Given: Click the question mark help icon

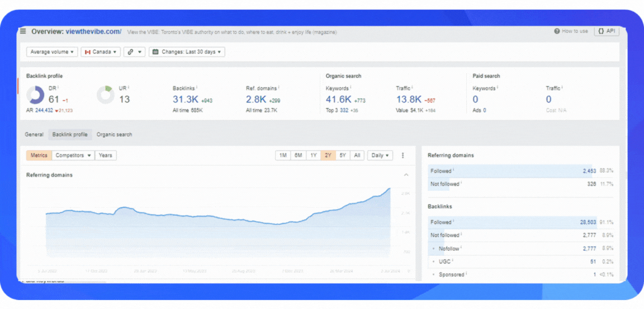Looking at the screenshot, I should tap(557, 31).
